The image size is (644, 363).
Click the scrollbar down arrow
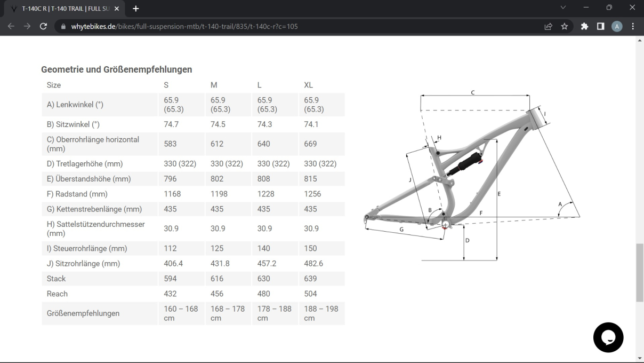pyautogui.click(x=640, y=359)
